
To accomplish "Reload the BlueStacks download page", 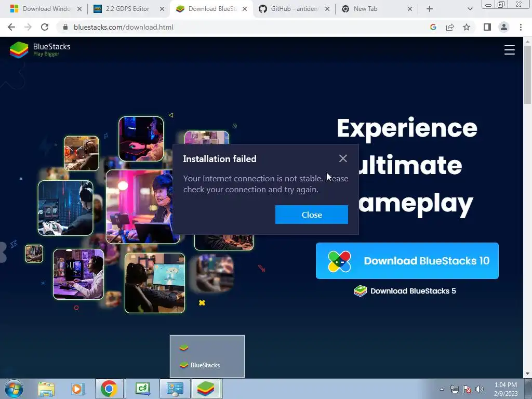I will tap(45, 27).
